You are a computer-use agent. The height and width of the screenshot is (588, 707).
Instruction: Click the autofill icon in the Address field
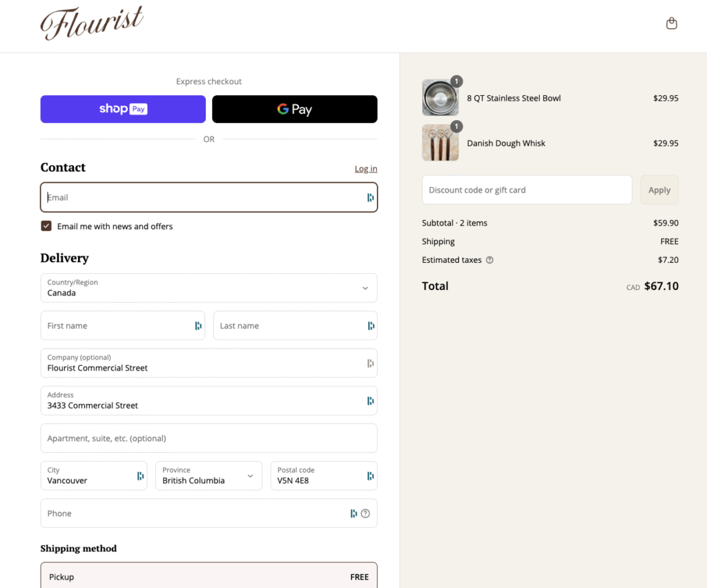pos(370,400)
